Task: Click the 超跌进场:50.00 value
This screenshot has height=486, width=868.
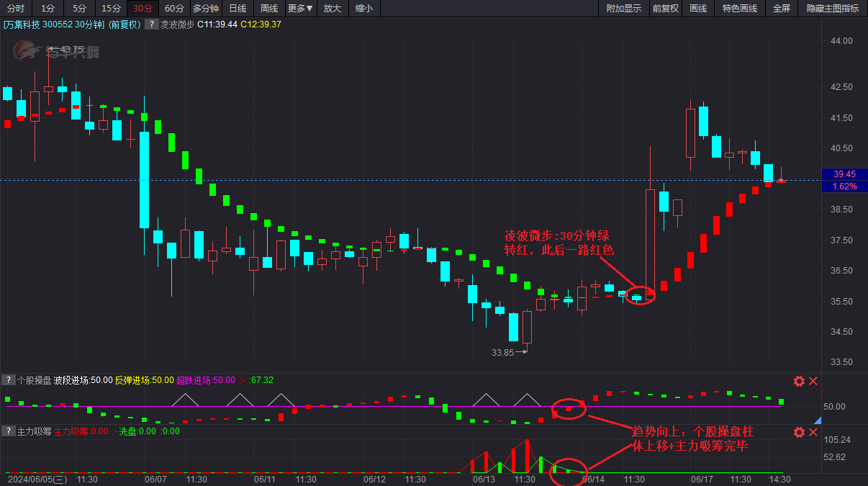Action: [206, 379]
